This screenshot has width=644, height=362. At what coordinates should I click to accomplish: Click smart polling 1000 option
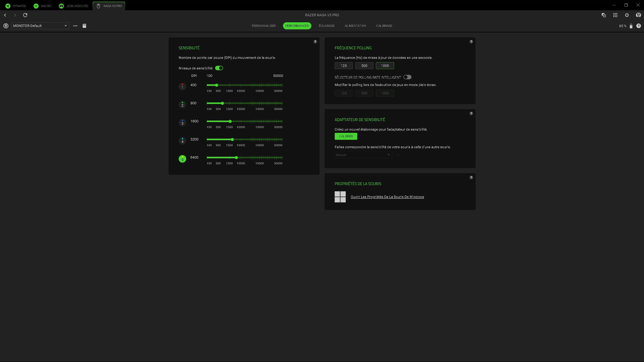coord(385,93)
